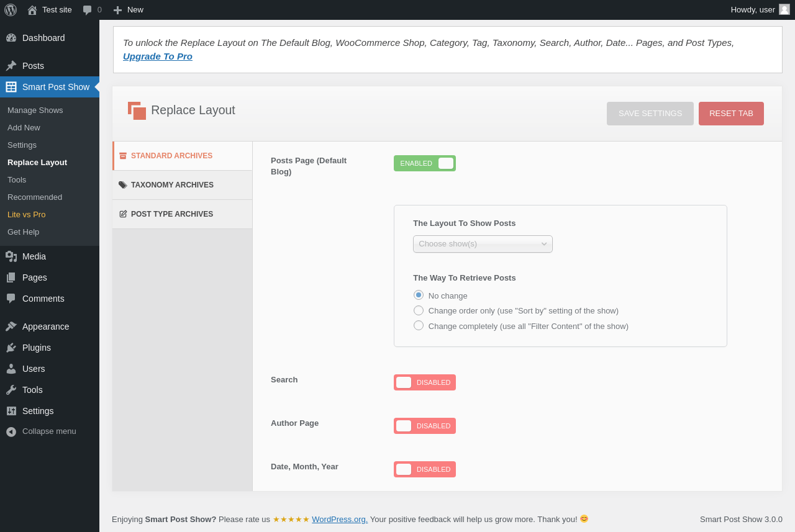Select the No change radio button
Viewport: 795px width, 532px height.
[419, 295]
